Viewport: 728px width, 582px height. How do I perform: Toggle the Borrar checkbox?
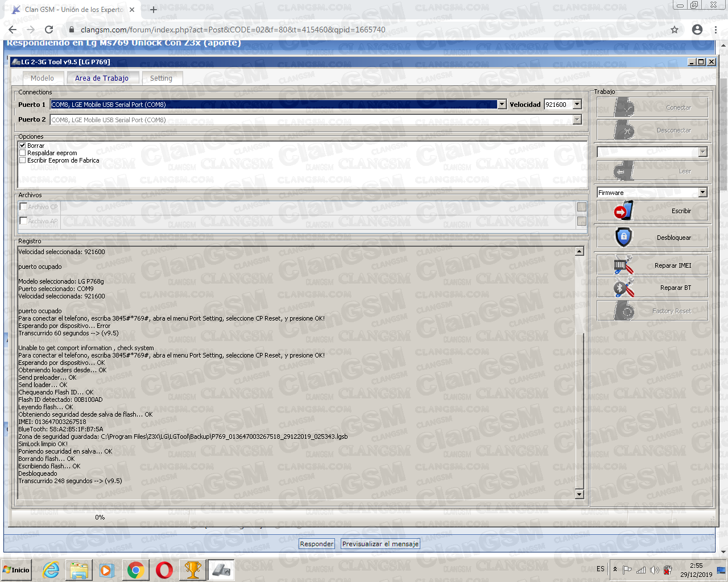point(23,145)
